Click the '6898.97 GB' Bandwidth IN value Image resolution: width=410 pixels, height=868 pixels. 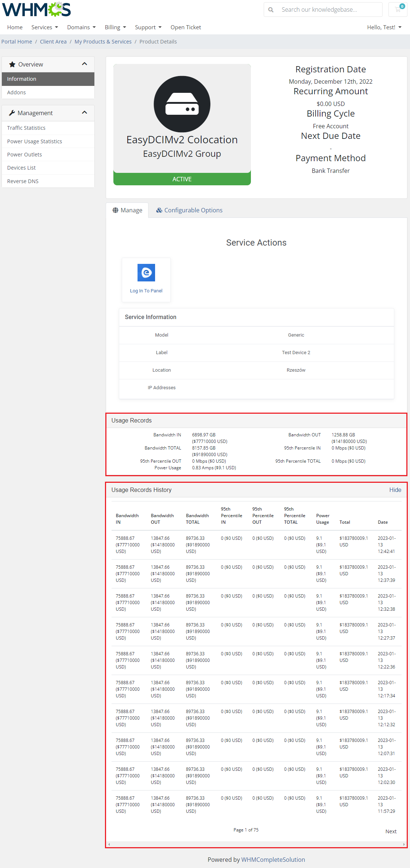coord(204,435)
